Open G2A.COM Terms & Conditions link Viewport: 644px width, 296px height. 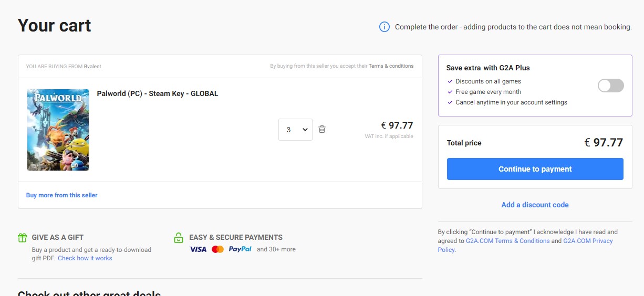[x=507, y=241]
